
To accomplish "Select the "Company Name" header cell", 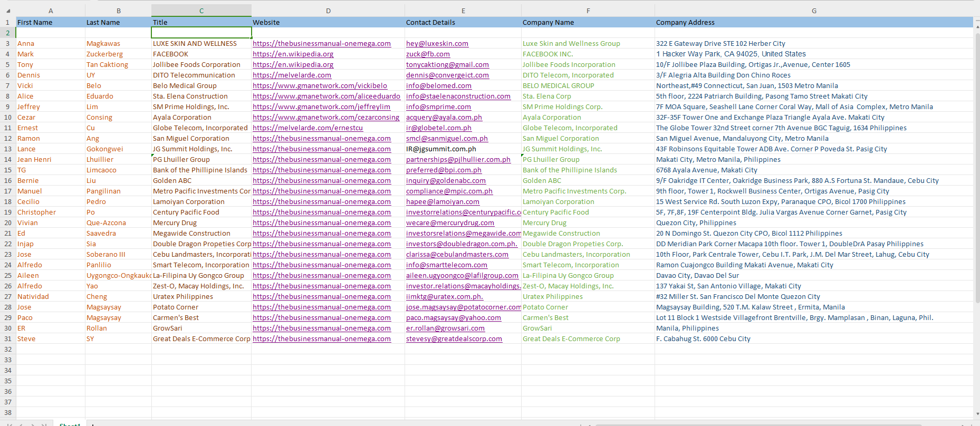I will (x=588, y=22).
